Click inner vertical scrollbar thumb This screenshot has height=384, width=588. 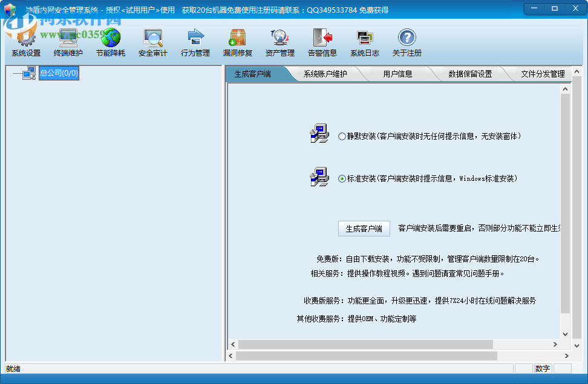tap(565, 204)
